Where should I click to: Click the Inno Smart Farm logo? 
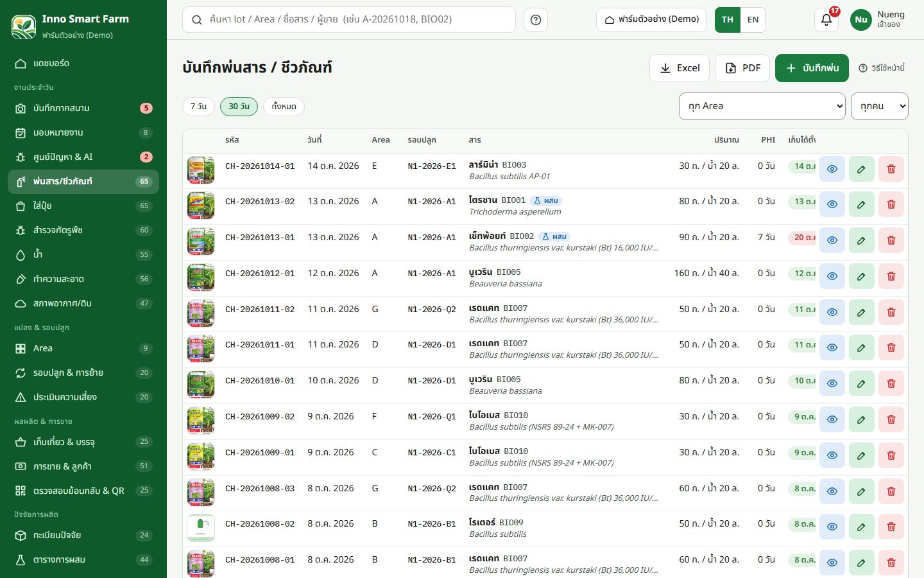click(24, 26)
